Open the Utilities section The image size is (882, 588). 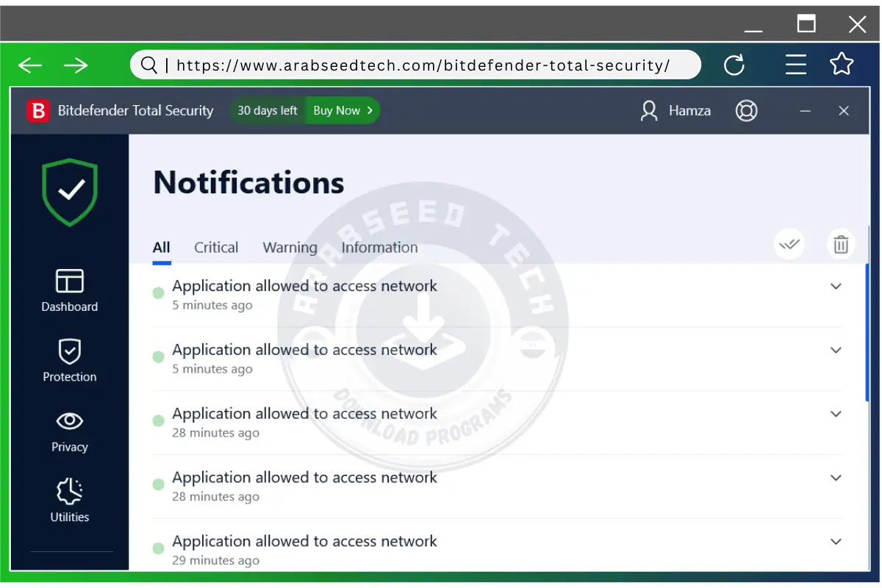(x=69, y=500)
